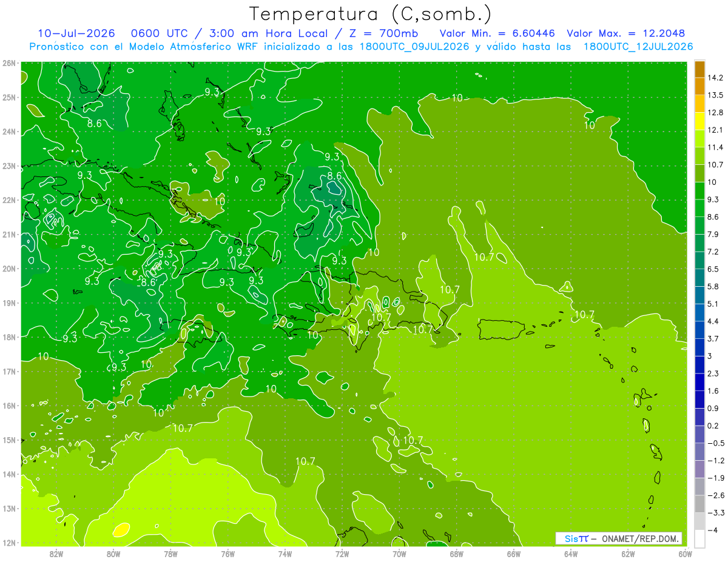Viewport: 728px width, 562px height.
Task: Click 'Valor Max. = 12.2048' value
Action: pyautogui.click(x=625, y=33)
